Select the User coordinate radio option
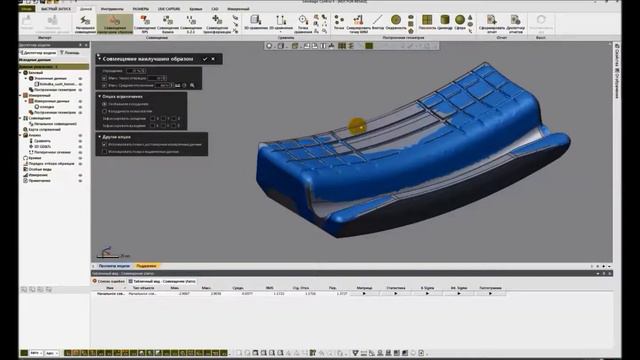 tap(104, 111)
